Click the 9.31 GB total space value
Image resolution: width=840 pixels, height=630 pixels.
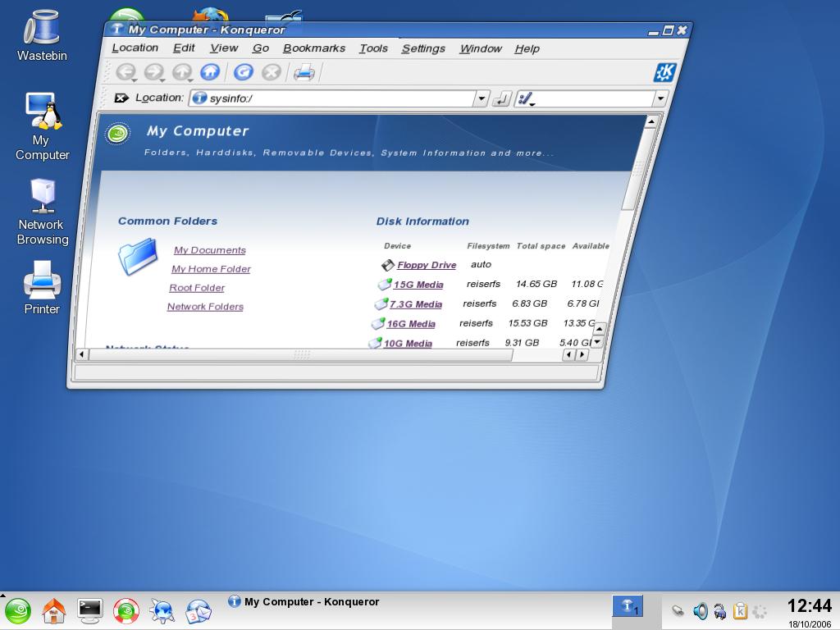click(522, 343)
